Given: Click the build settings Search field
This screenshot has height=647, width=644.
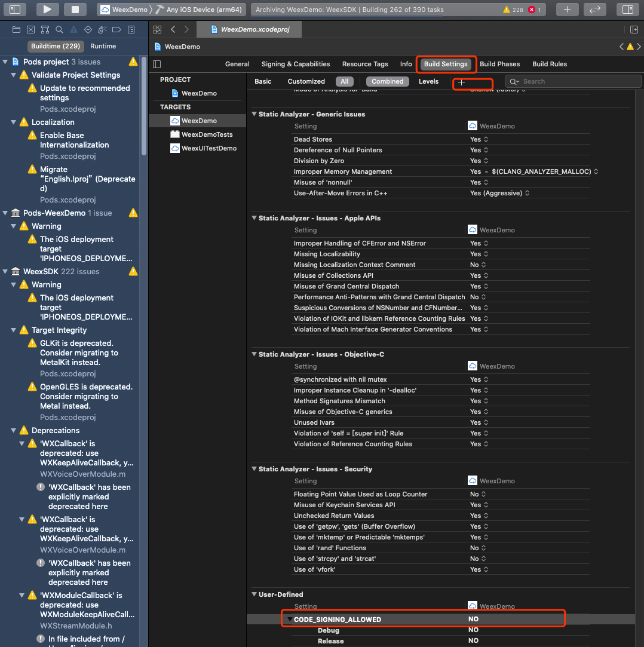Looking at the screenshot, I should [x=574, y=81].
